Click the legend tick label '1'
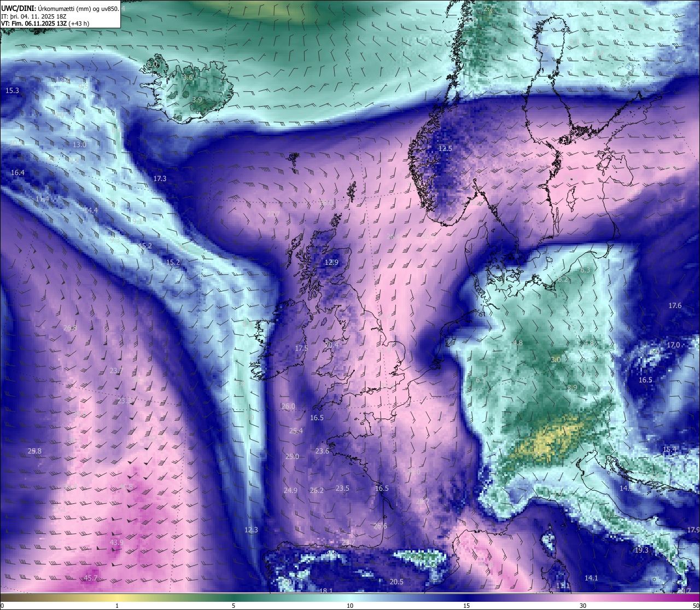The width and height of the screenshot is (700, 610). point(117,606)
